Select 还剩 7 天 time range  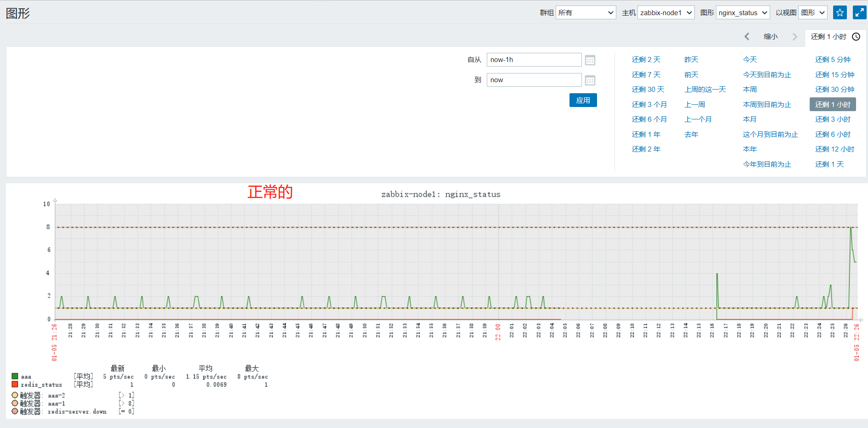pyautogui.click(x=646, y=74)
